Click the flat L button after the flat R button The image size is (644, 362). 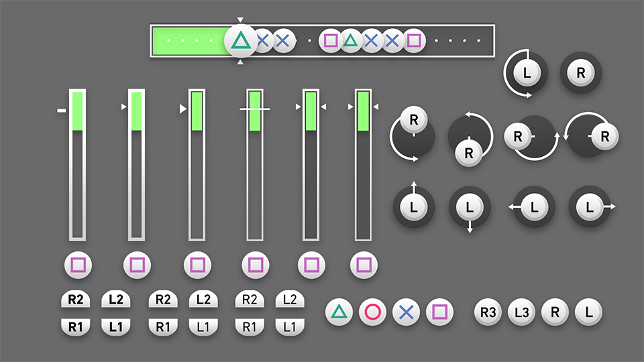pos(588,312)
